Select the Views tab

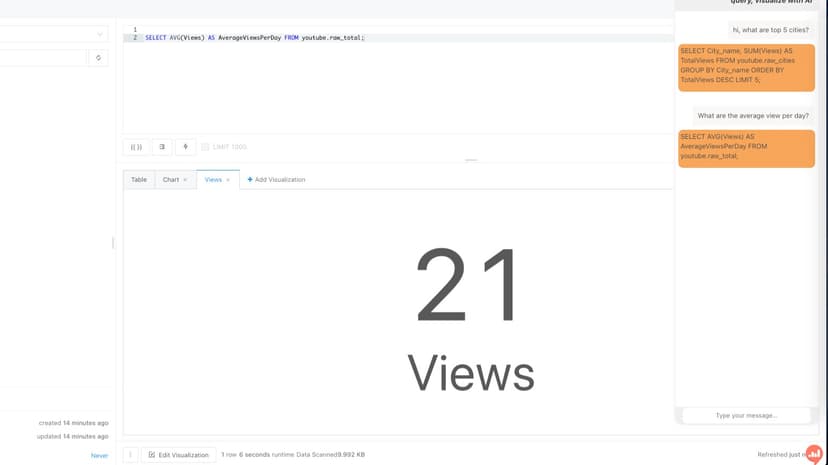click(213, 179)
